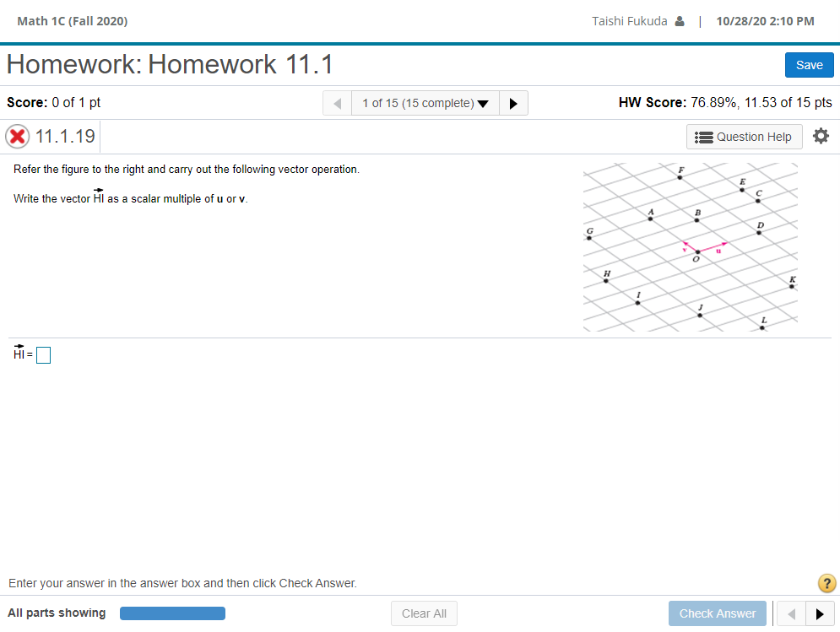840x632 pixels.
Task: Click the grayed left arrow at bottom right
Action: point(791,613)
